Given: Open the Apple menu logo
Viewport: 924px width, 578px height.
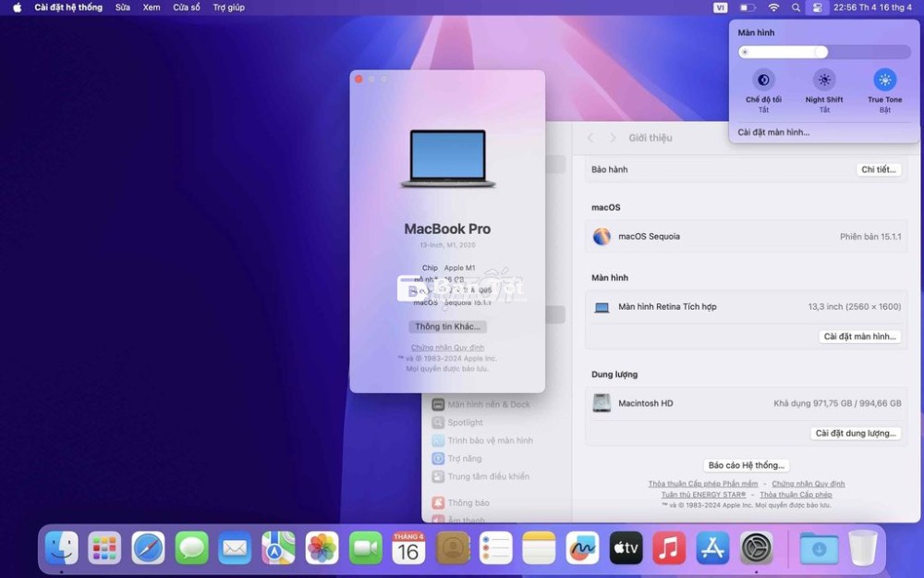Looking at the screenshot, I should coord(17,7).
